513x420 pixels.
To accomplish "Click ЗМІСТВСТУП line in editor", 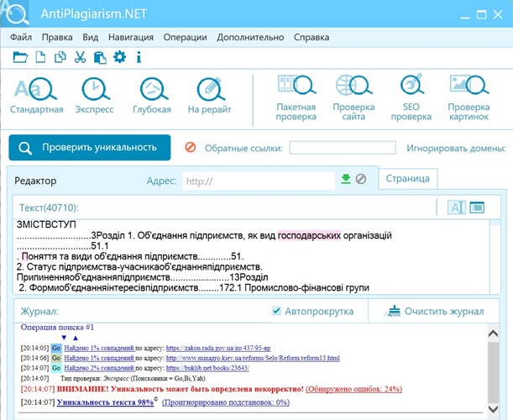I will coord(46,224).
